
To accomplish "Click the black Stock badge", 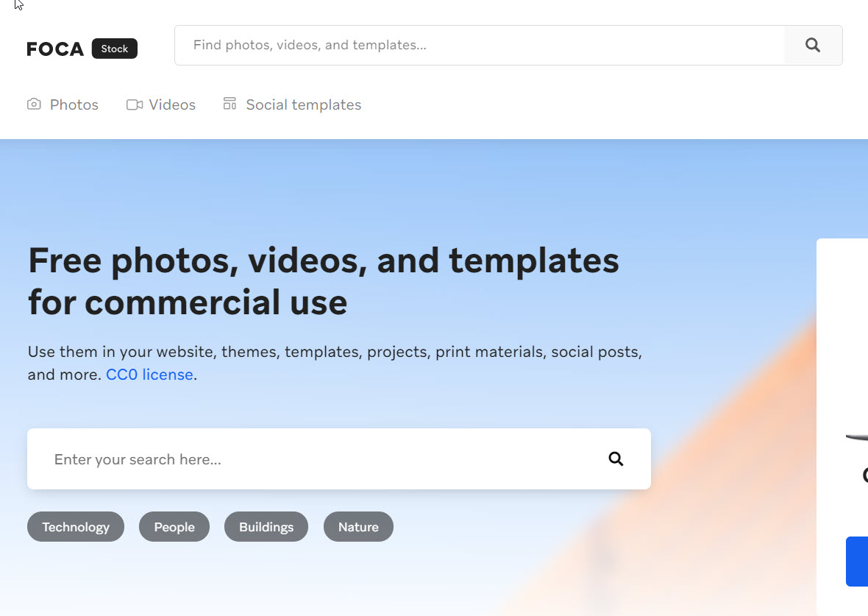I will pyautogui.click(x=115, y=49).
